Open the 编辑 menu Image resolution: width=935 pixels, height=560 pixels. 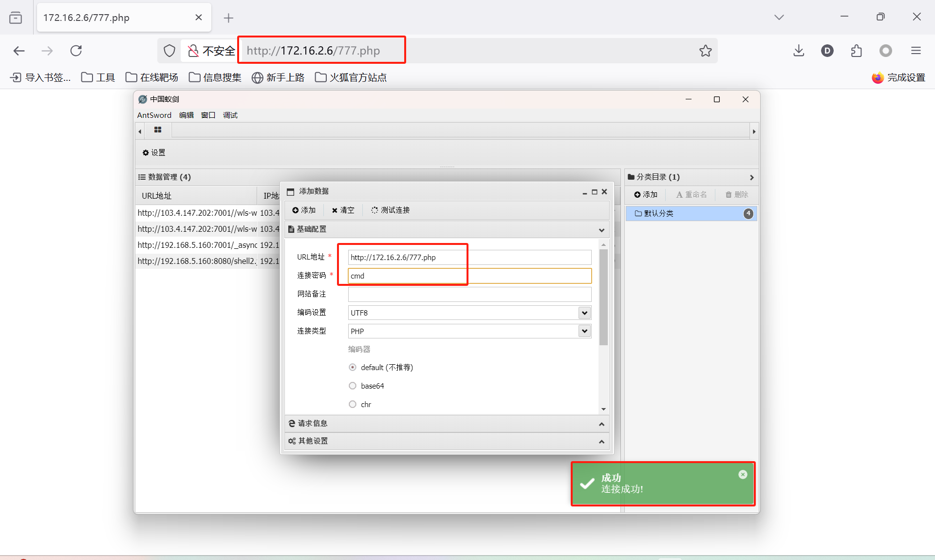187,115
